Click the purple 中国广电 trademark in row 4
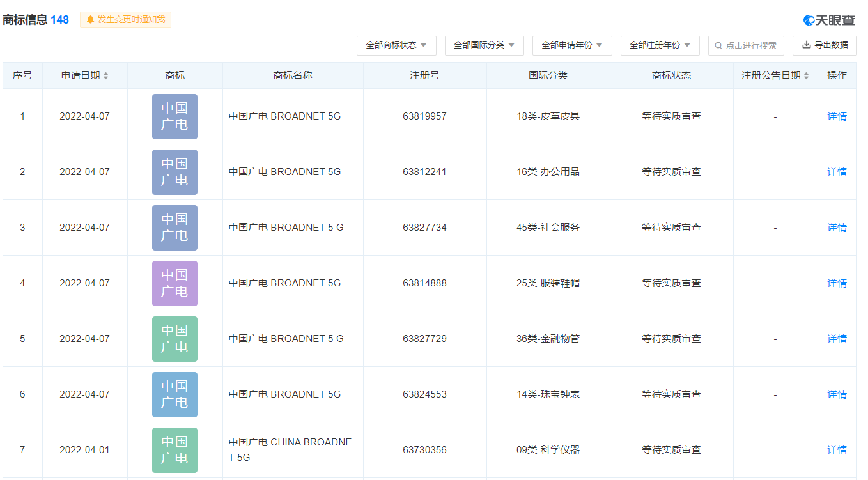868x480 pixels. click(174, 283)
